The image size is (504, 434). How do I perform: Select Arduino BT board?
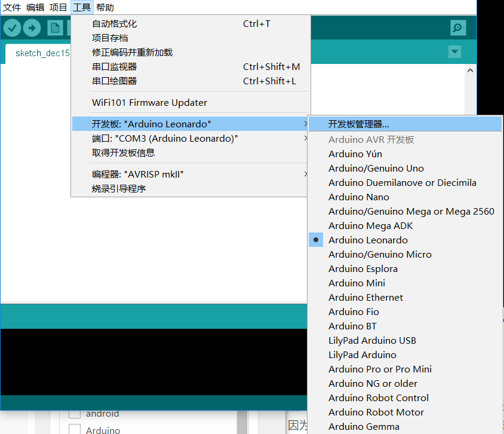(x=405, y=326)
